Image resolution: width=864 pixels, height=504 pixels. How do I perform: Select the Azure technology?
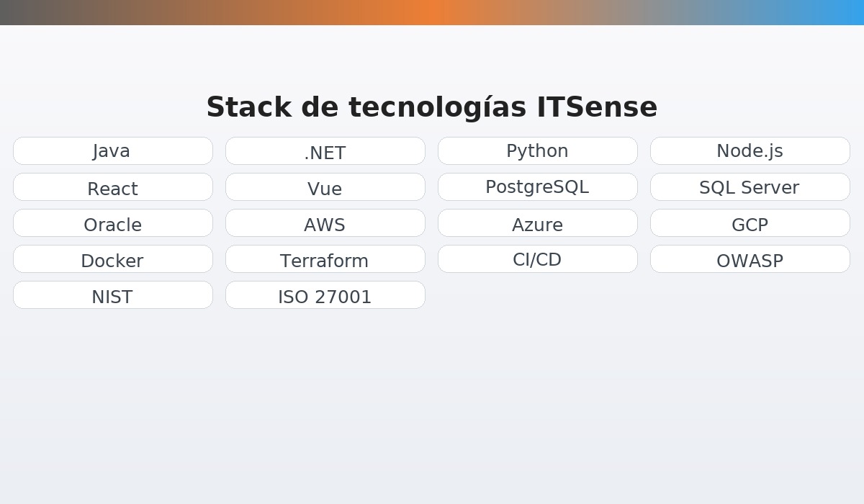[538, 224]
